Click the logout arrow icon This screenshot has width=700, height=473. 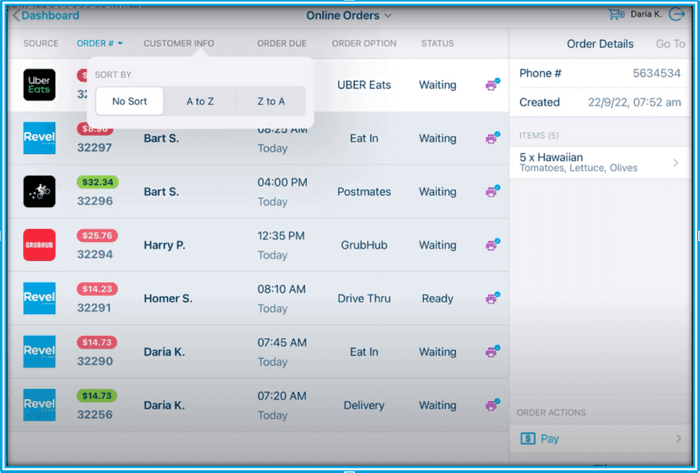coord(676,14)
